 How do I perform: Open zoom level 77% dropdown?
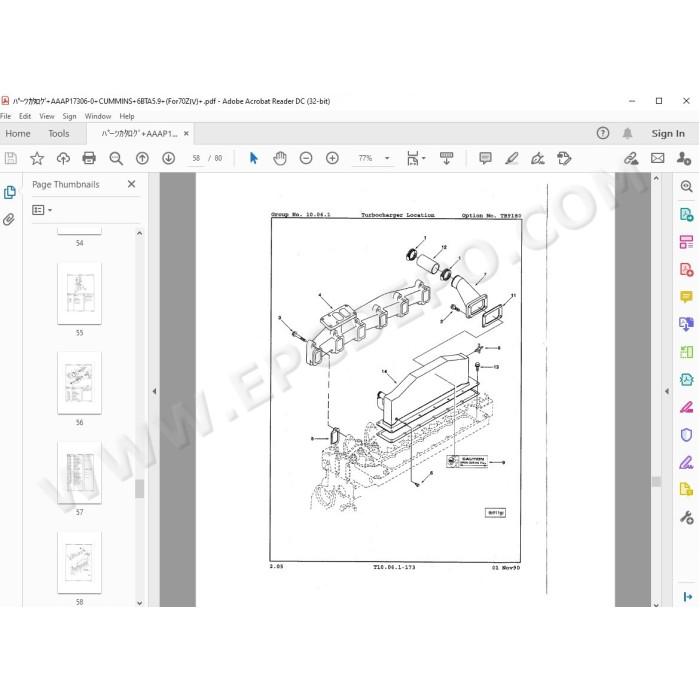click(387, 158)
